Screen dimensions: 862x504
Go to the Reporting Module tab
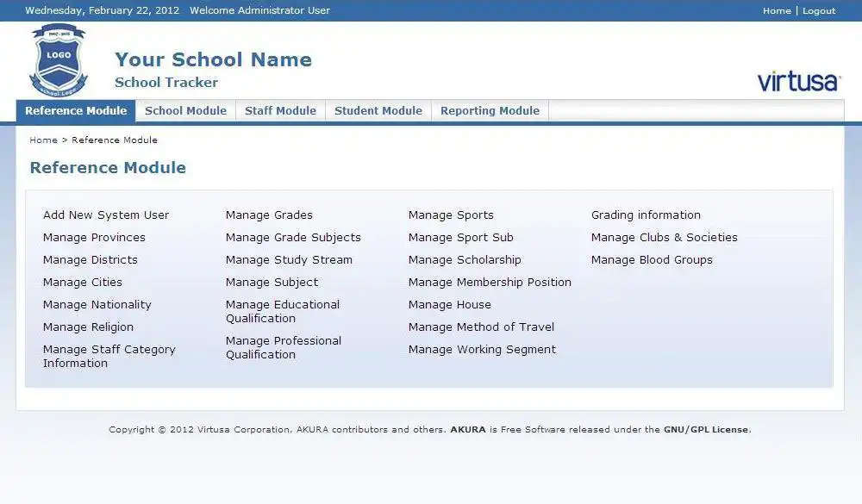(490, 110)
